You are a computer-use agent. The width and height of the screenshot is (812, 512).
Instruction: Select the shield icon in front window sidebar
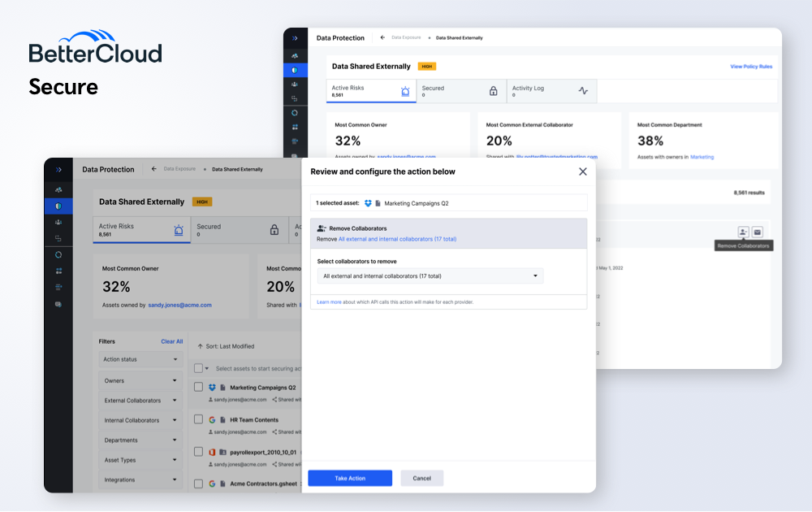click(58, 206)
